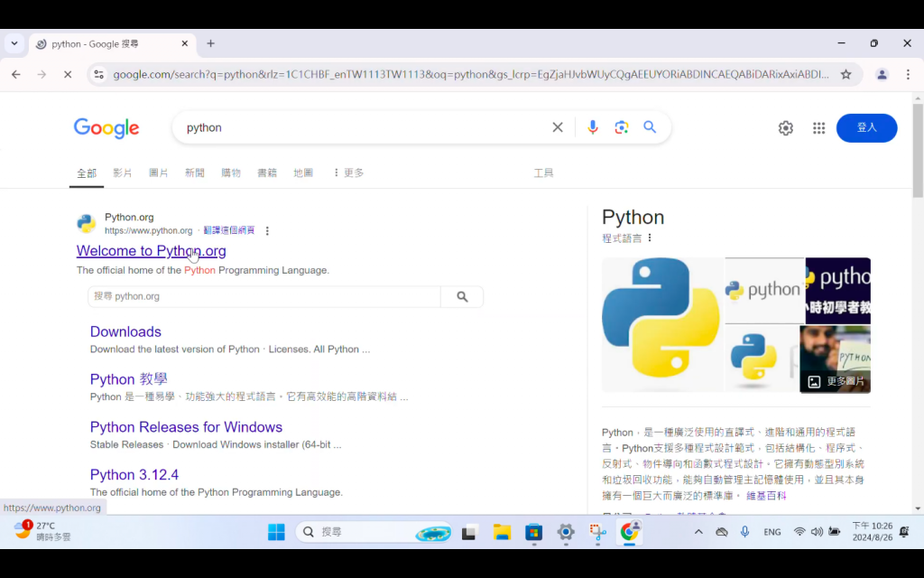Image resolution: width=924 pixels, height=578 pixels.
Task: Start voice search with the microphone icon
Action: click(593, 127)
